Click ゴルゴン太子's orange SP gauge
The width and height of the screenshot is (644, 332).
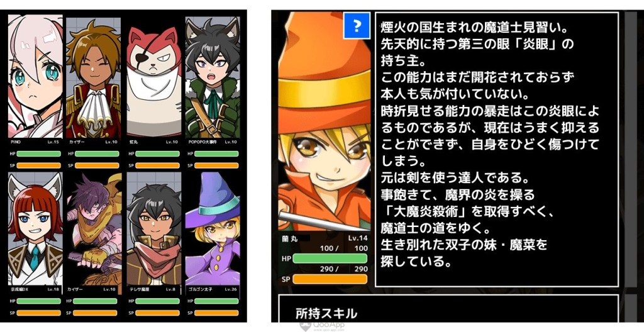(x=216, y=313)
